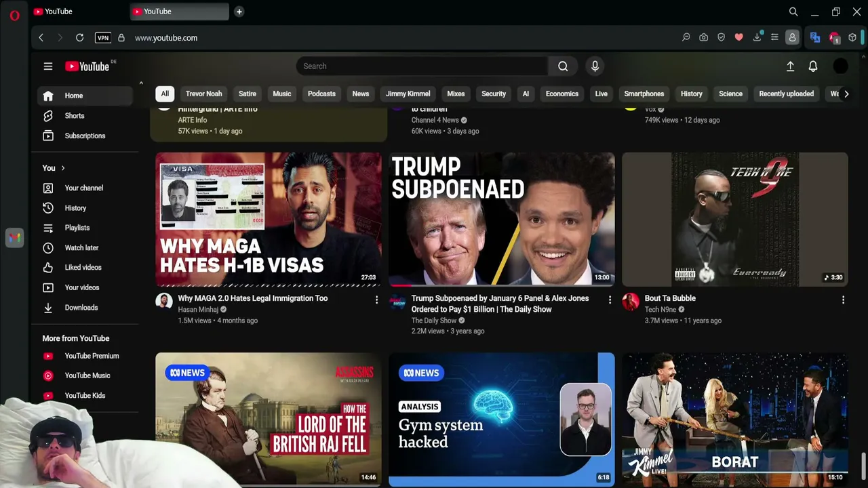
Task: Open YouTube notifications bell
Action: 813,66
